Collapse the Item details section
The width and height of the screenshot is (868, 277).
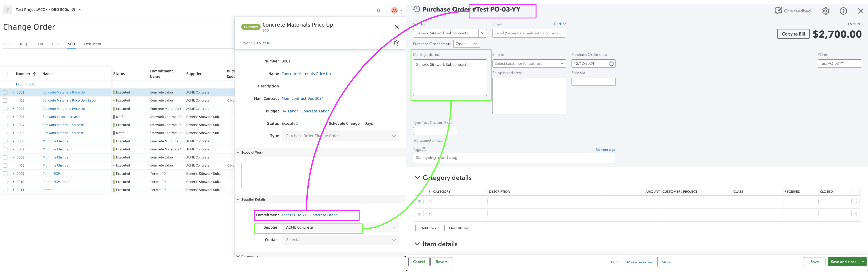417,244
